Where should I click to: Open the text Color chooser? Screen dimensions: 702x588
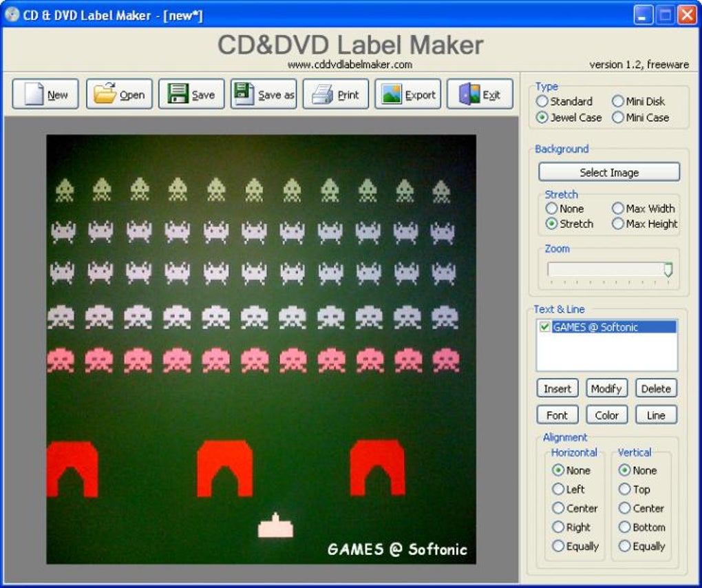606,415
